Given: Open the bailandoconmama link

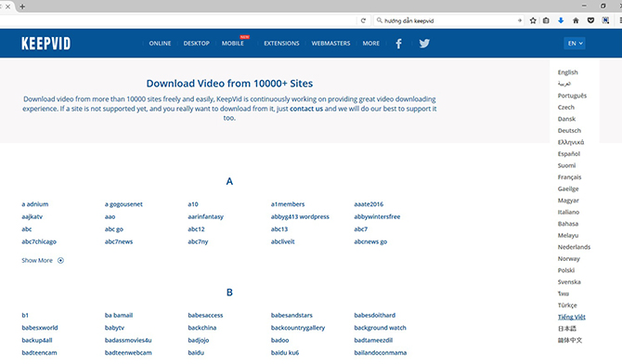Looking at the screenshot, I should (380, 353).
